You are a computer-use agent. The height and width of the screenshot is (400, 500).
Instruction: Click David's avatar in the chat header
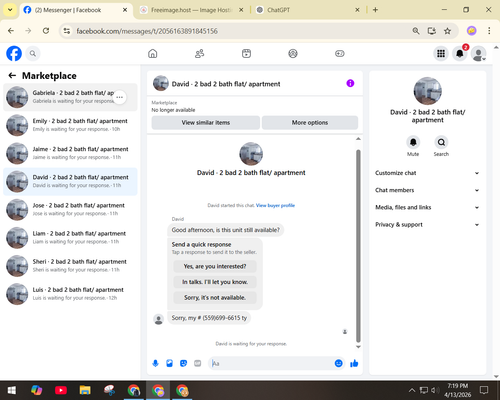click(161, 83)
